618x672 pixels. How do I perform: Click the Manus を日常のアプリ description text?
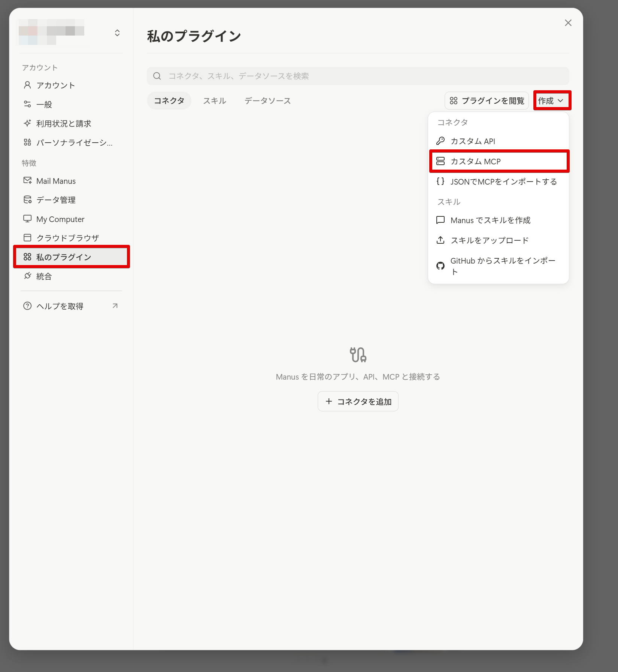[x=358, y=377]
